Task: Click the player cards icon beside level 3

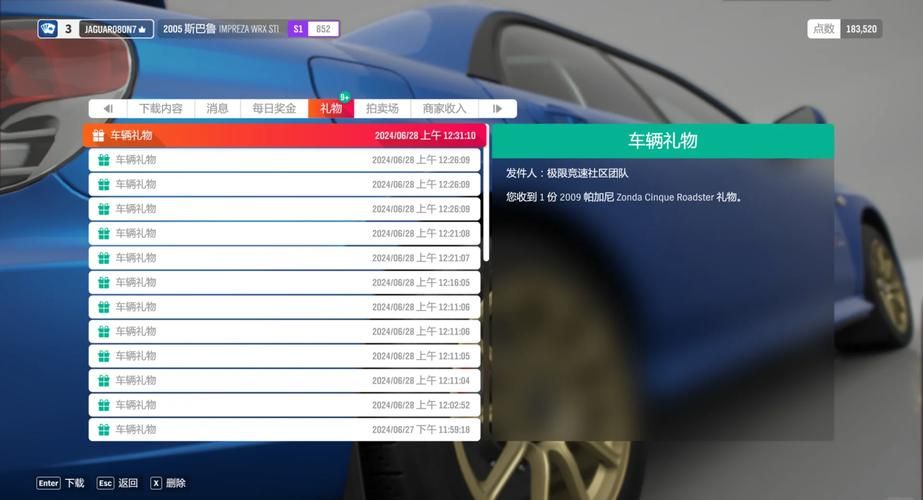Action: [48, 28]
